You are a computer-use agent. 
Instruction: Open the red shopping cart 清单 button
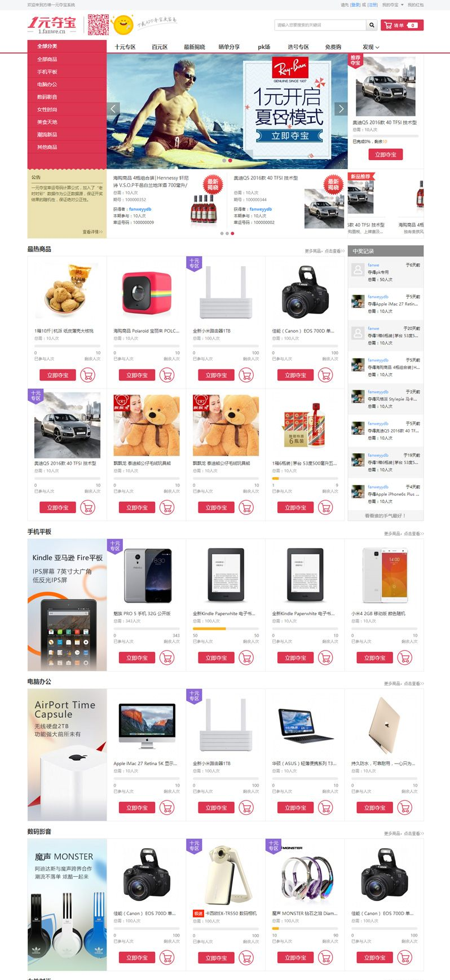[402, 25]
